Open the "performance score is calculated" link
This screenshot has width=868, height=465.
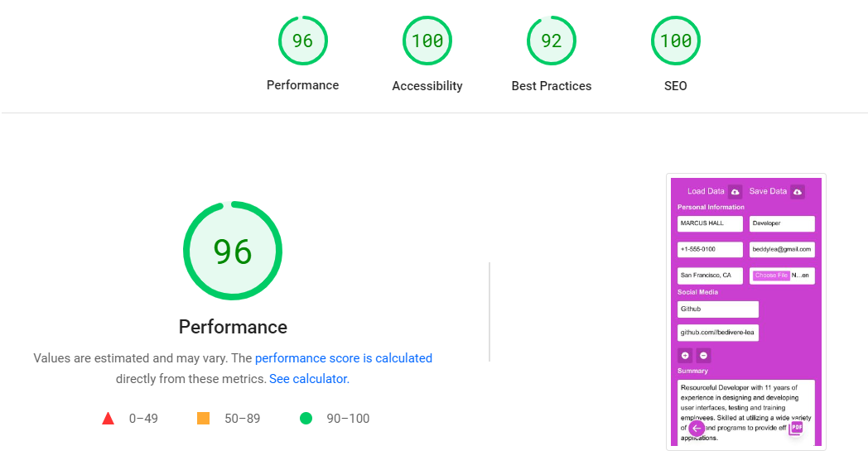pyautogui.click(x=344, y=358)
